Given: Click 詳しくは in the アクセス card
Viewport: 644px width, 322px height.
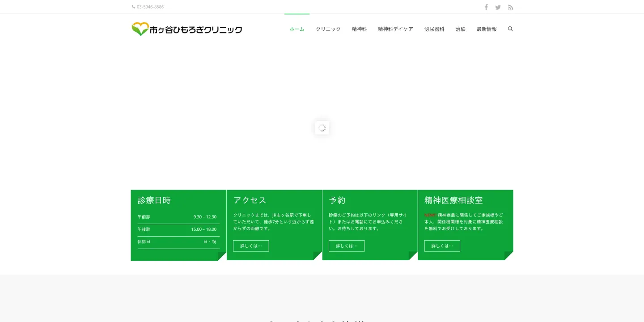Looking at the screenshot, I should point(251,246).
